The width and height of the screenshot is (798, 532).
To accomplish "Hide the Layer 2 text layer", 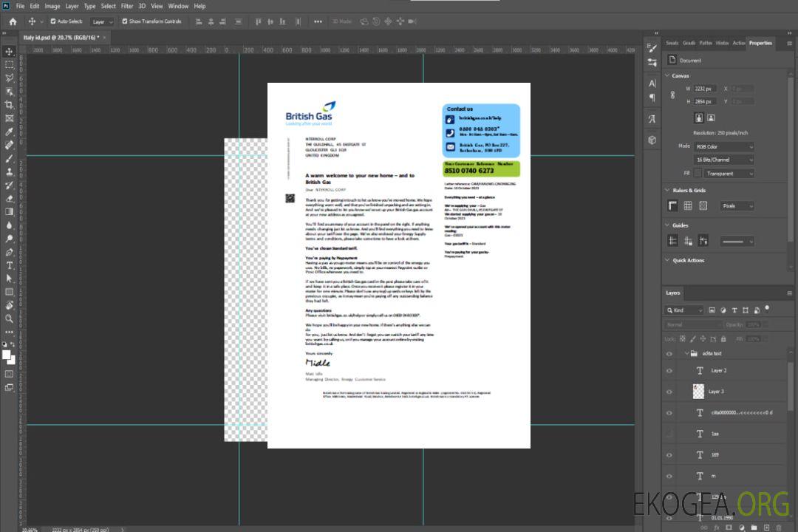I will (x=669, y=371).
